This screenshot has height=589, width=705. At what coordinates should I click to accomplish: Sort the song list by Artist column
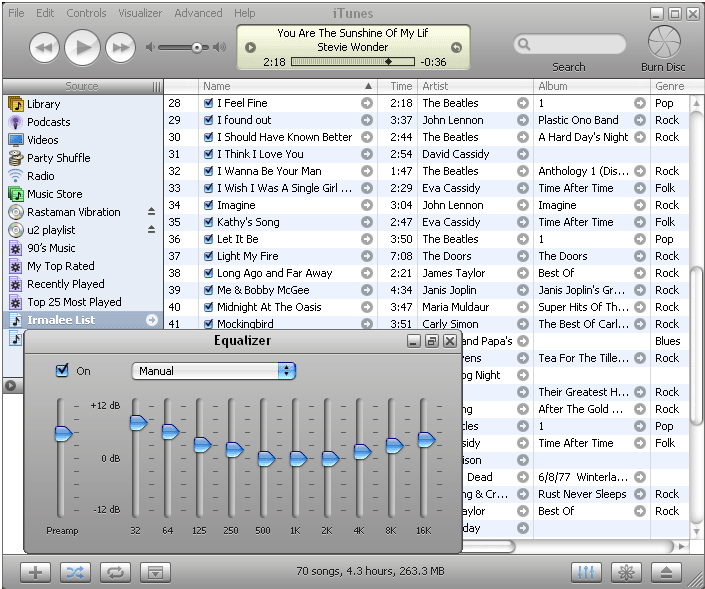pos(475,86)
